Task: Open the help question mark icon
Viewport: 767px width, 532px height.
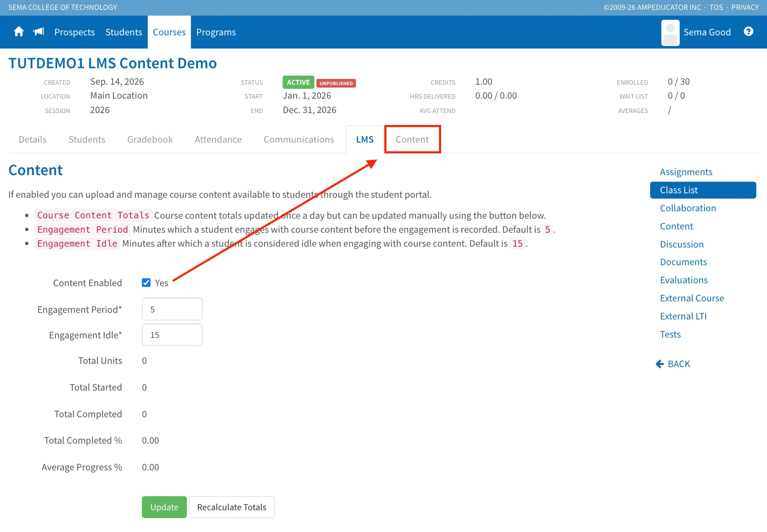Action: (x=748, y=32)
